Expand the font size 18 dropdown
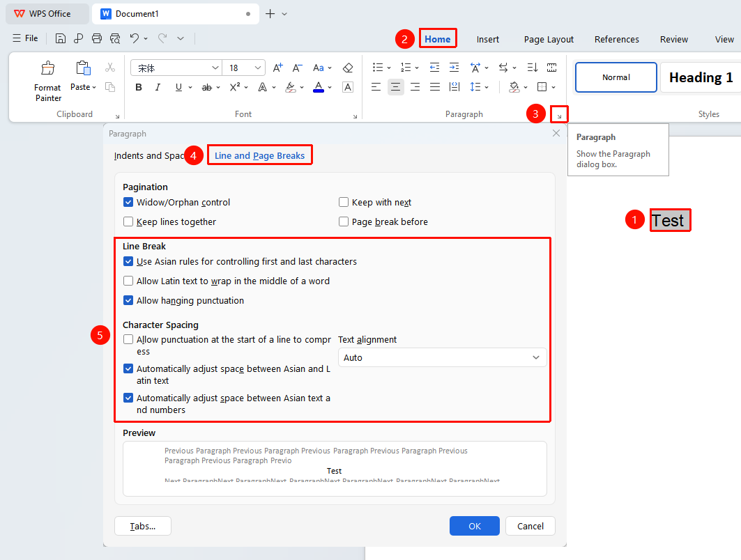 click(257, 68)
